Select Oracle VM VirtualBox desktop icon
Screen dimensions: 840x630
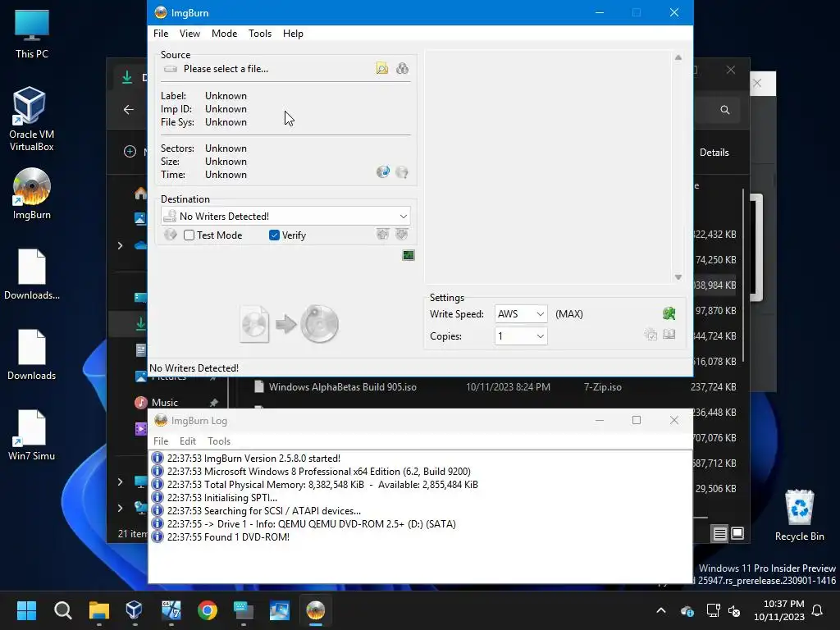(32, 119)
